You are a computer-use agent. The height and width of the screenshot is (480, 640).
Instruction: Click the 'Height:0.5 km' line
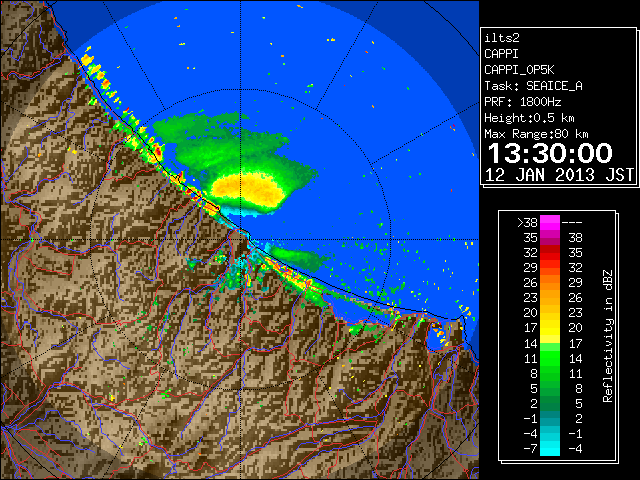coord(529,118)
